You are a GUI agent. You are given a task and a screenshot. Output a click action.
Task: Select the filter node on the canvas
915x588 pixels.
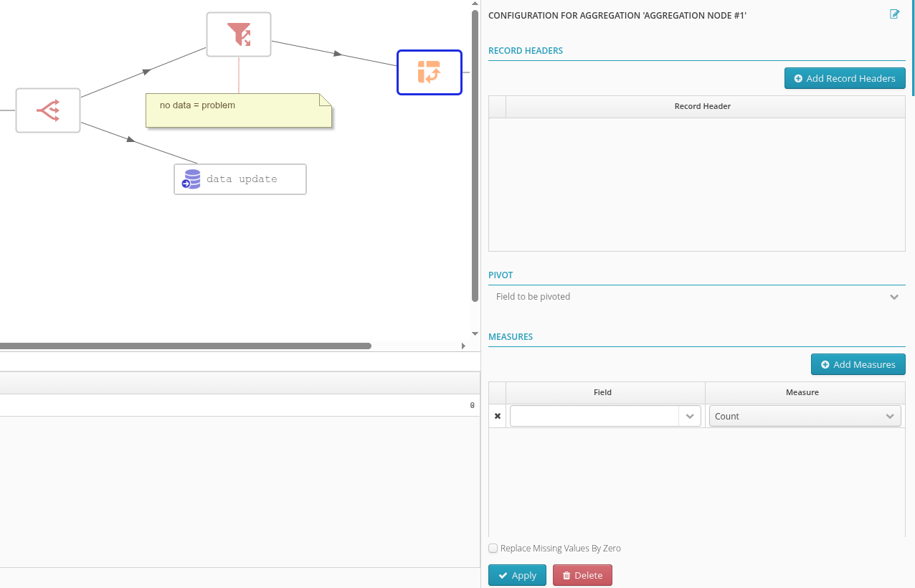(x=239, y=34)
